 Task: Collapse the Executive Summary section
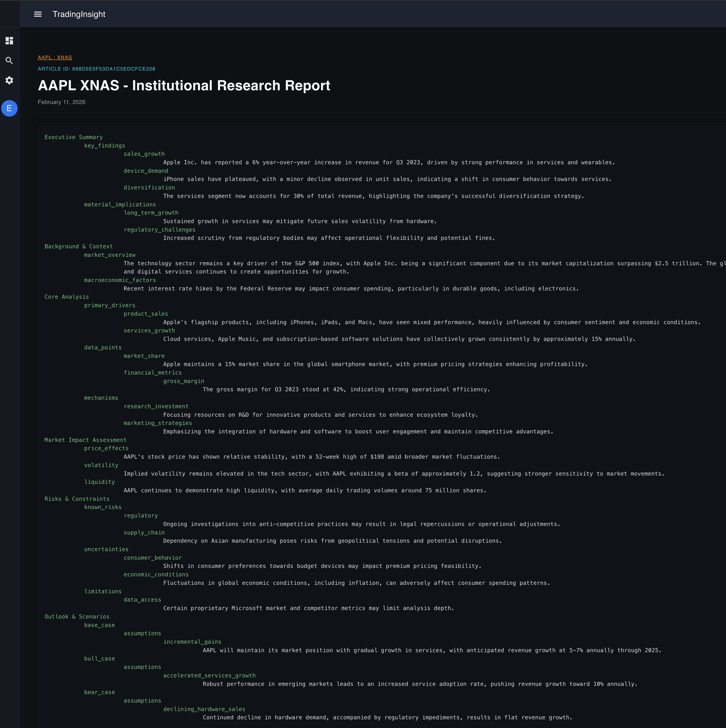tap(73, 137)
